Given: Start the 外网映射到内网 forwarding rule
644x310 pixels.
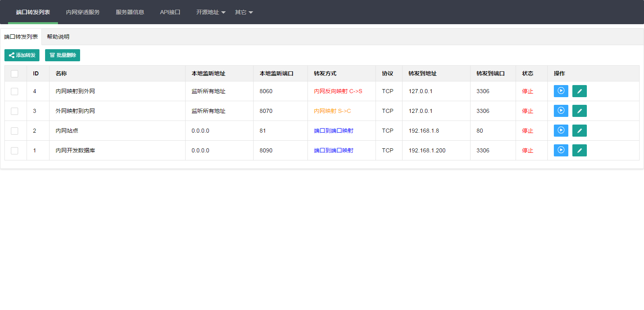Looking at the screenshot, I should [561, 111].
